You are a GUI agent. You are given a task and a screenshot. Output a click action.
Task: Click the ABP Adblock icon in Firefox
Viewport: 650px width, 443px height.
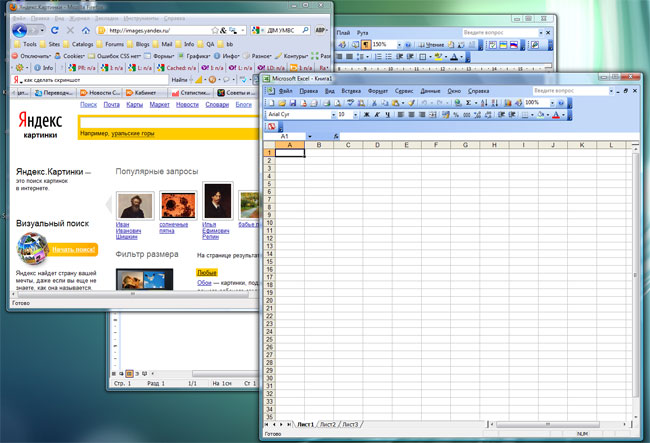[320, 30]
